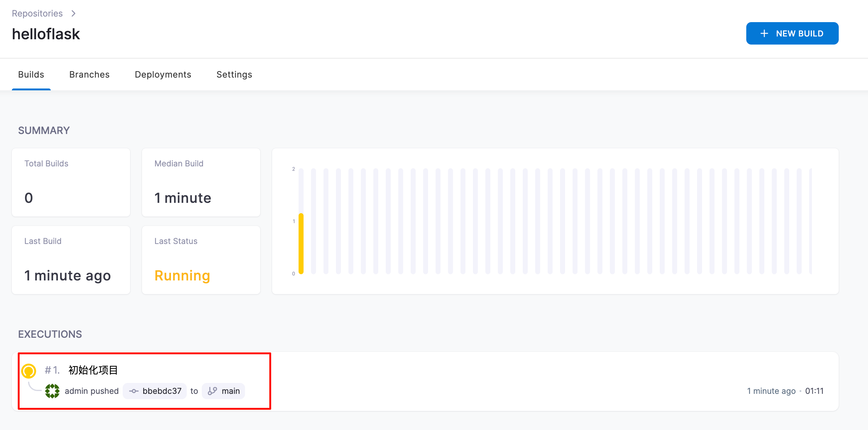The image size is (868, 430).
Task: Click commit hash bbebdc37 chip
Action: pyautogui.click(x=162, y=391)
